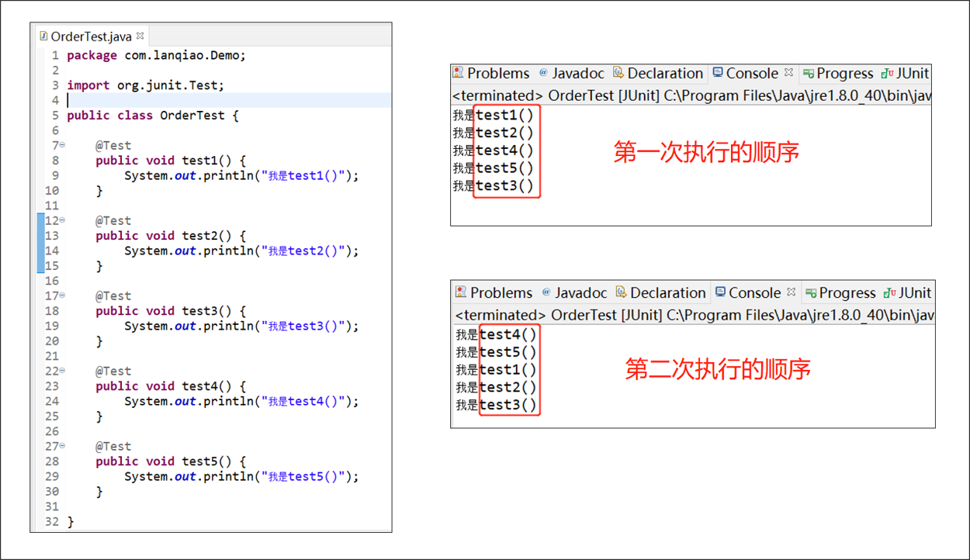Screen dimensions: 970x560
Task: Click the @Test annotation on line 7
Action: pos(113,145)
